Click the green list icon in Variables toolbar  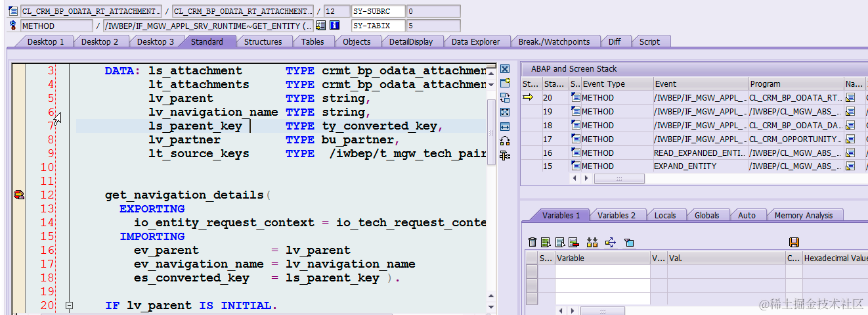coord(546,242)
